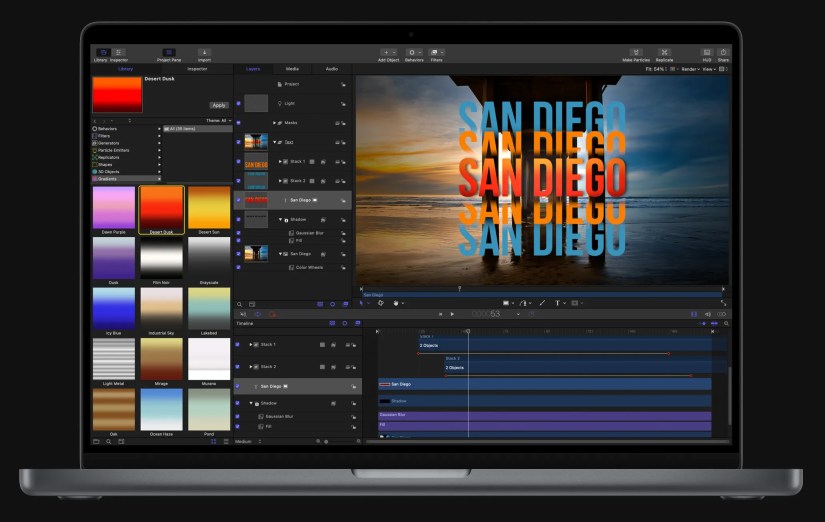
Task: Expand the Masks group in Layers list
Action: [274, 123]
